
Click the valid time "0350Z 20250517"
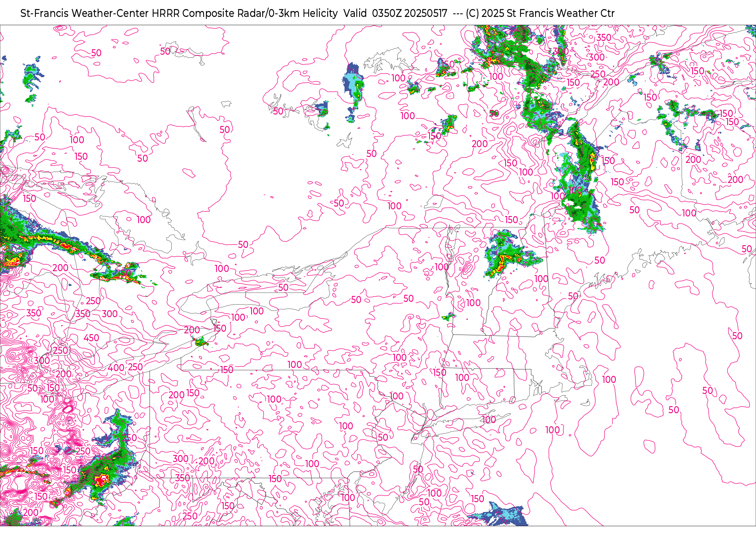pos(409,13)
